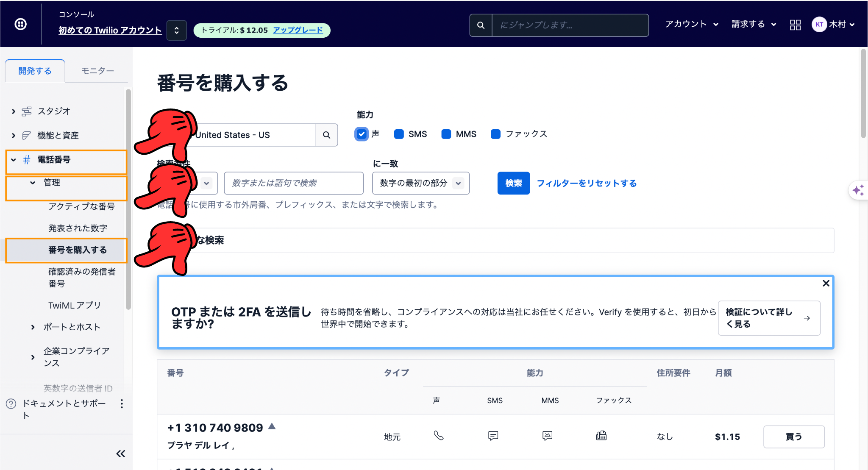Click the main page vertical scrollbar
The width and height of the screenshot is (868, 470).
click(863, 93)
